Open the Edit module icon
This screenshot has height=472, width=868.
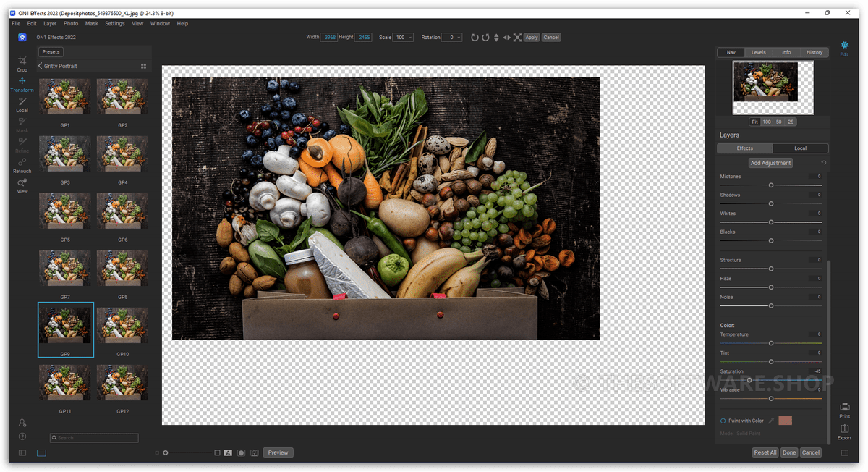coord(844,48)
